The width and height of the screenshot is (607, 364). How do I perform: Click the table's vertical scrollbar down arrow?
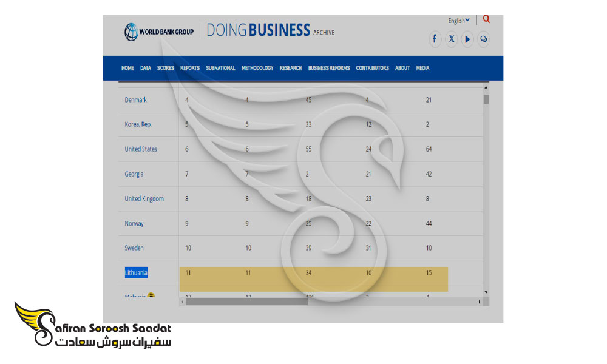[486, 292]
